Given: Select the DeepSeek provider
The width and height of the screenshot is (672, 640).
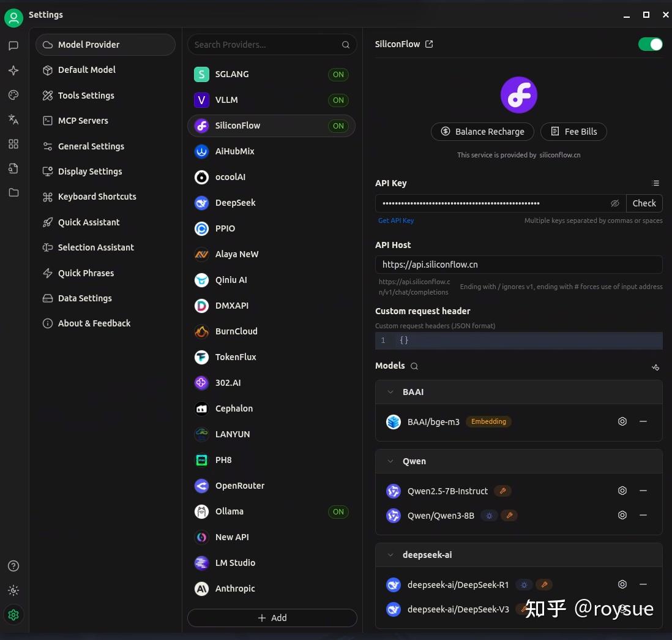Looking at the screenshot, I should pos(271,203).
